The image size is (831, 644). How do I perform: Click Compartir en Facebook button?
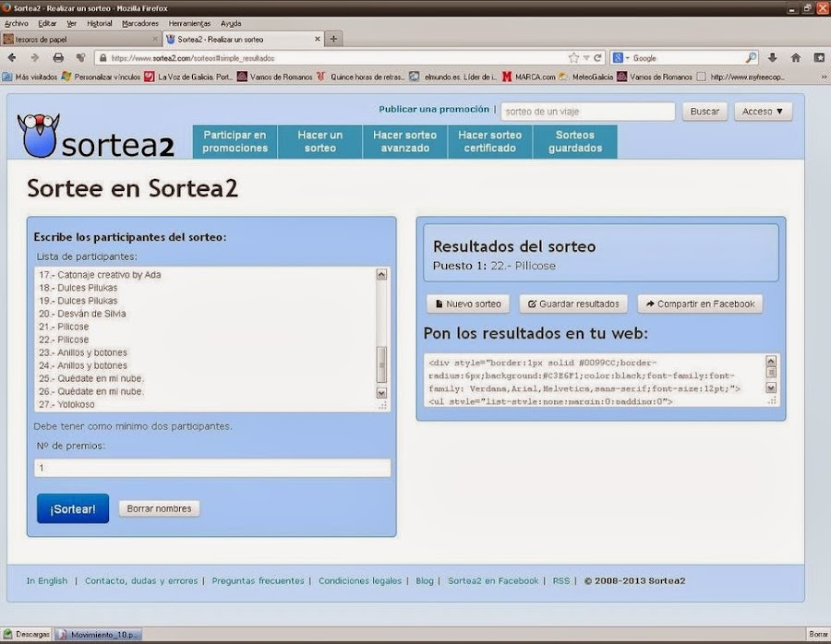[700, 304]
